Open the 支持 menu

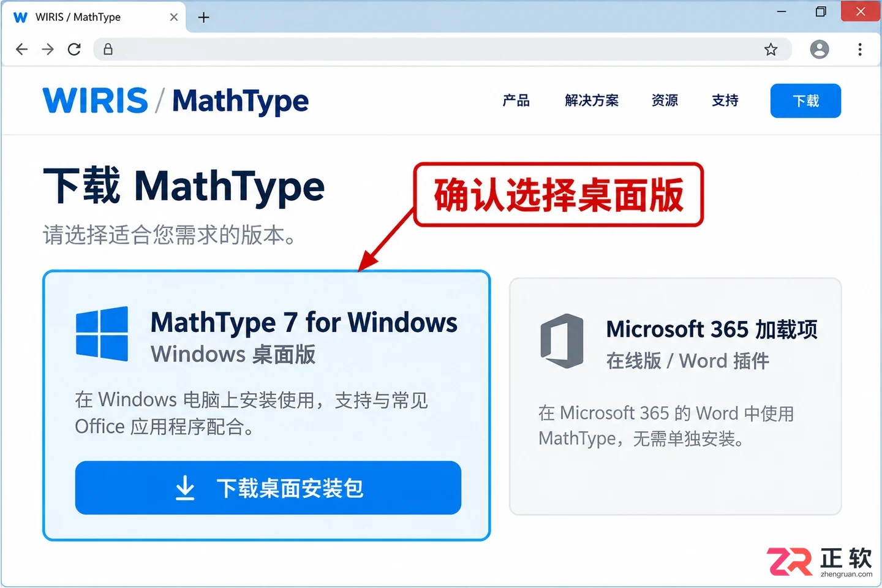click(x=725, y=100)
